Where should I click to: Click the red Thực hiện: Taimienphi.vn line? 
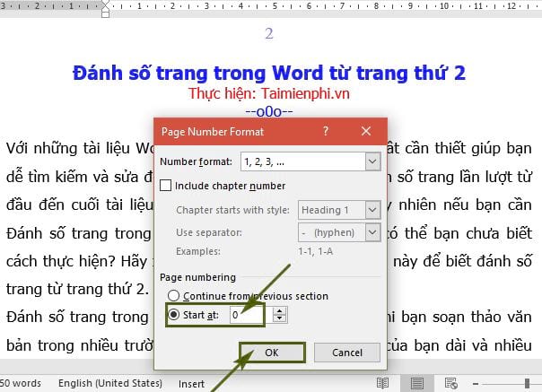tap(269, 93)
